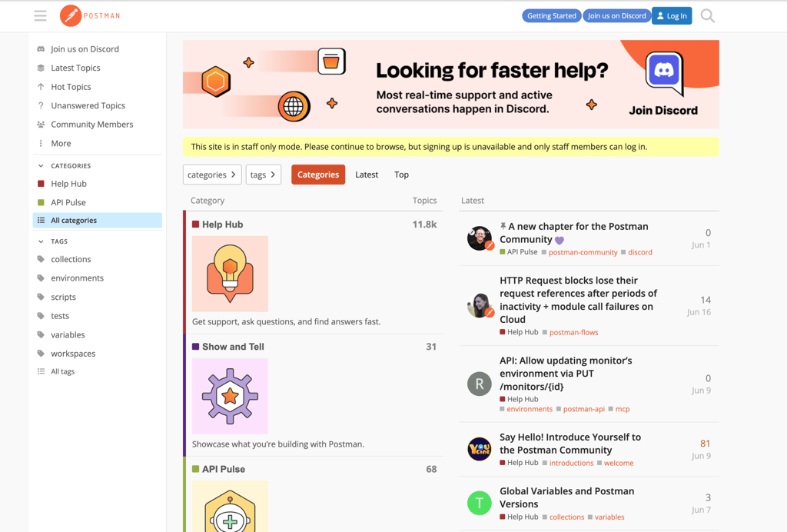
Task: Click the Hot Topics arrow icon
Action: pyautogui.click(x=42, y=87)
